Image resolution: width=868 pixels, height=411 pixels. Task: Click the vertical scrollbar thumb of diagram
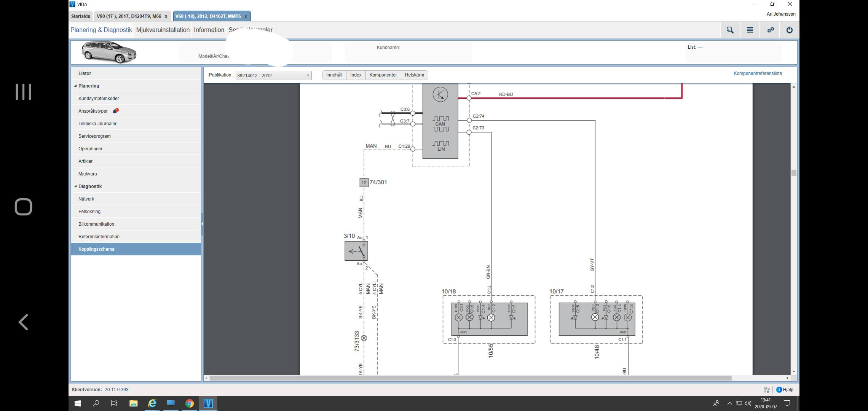[794, 173]
